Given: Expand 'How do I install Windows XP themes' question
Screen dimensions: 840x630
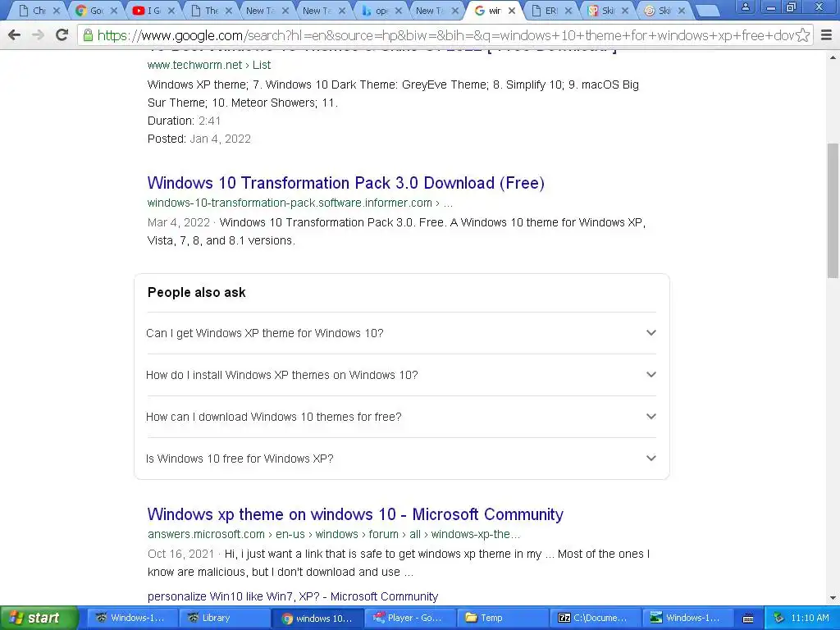Looking at the screenshot, I should [x=401, y=375].
